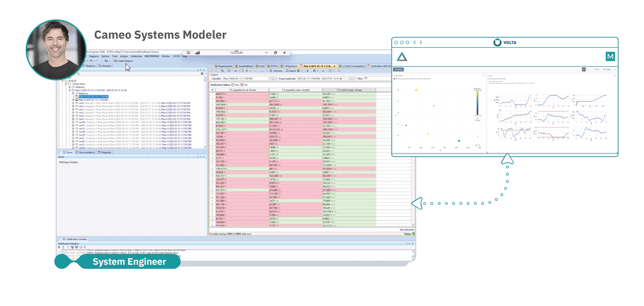Open the table options gear dropdown
This screenshot has width=644, height=306.
tap(316, 71)
